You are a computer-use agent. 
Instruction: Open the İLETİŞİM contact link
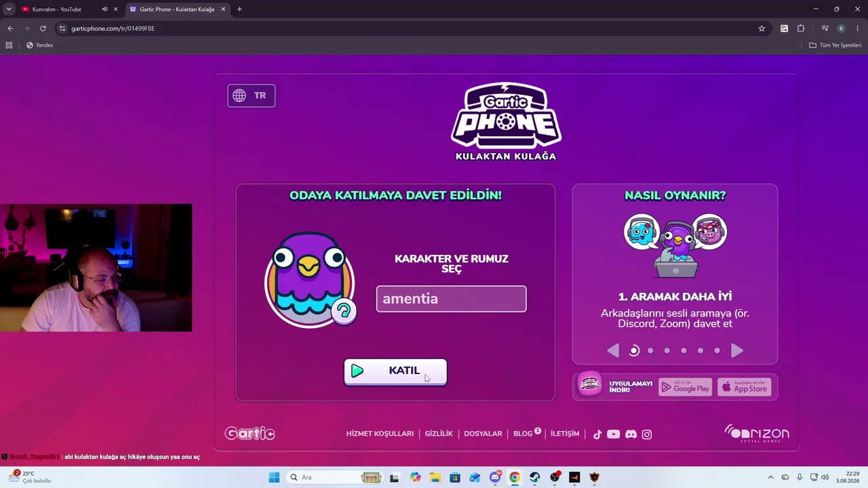[565, 434]
